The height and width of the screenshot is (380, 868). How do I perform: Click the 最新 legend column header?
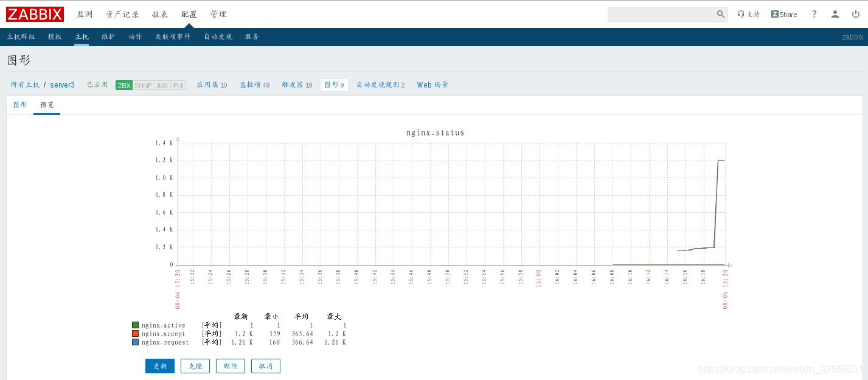pos(241,317)
